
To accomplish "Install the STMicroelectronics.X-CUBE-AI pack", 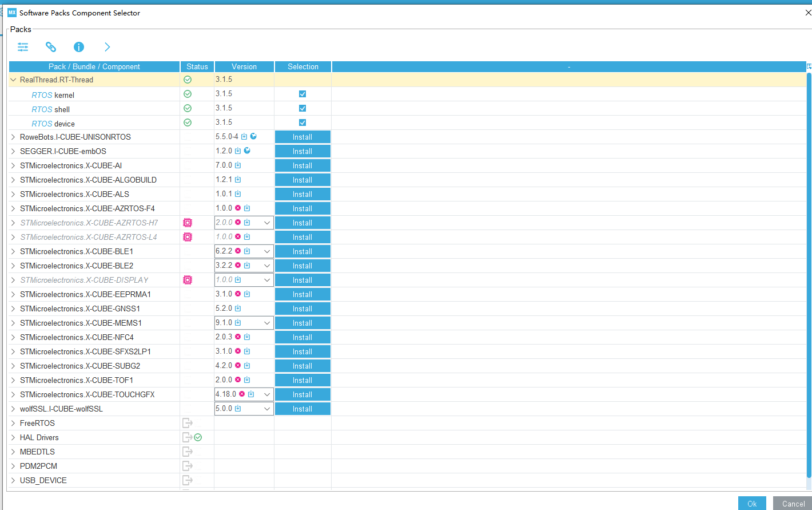I will coord(302,165).
